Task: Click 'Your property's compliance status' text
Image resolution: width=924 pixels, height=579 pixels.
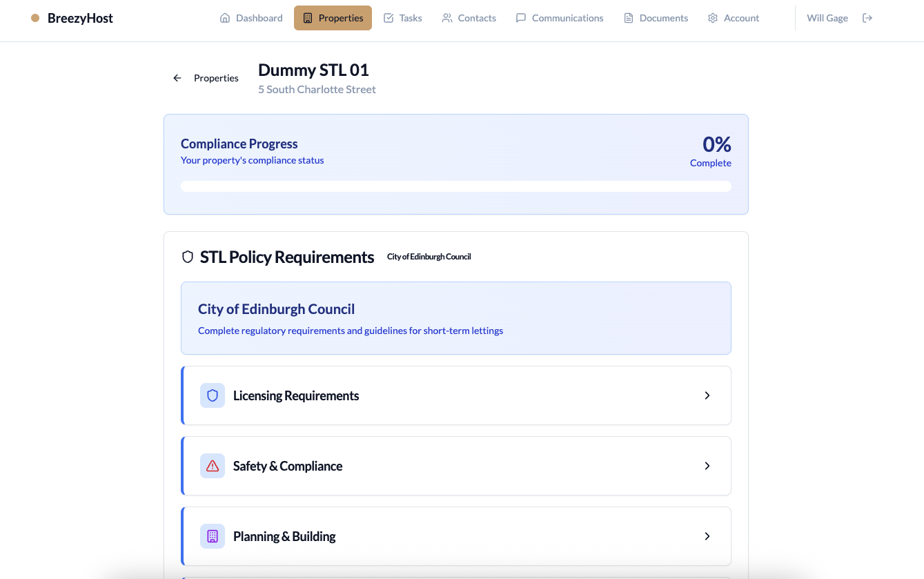Action: pyautogui.click(x=252, y=160)
